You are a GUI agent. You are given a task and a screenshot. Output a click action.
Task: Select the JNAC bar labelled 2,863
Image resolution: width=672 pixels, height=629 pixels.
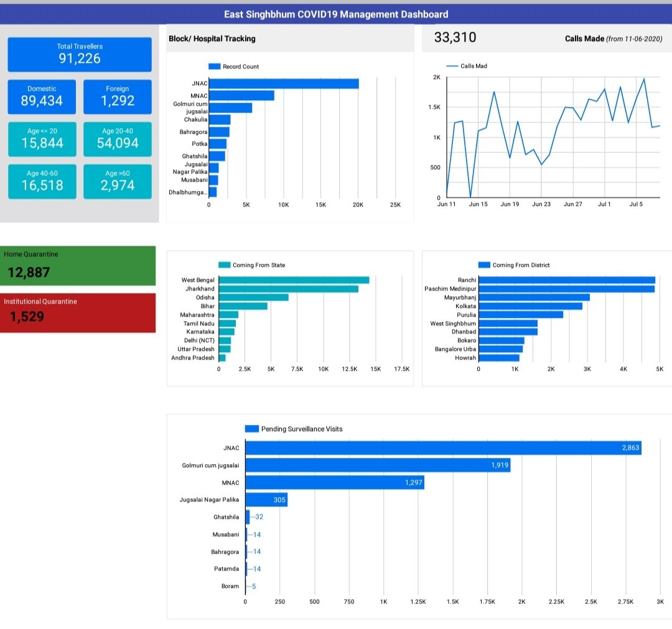click(444, 448)
